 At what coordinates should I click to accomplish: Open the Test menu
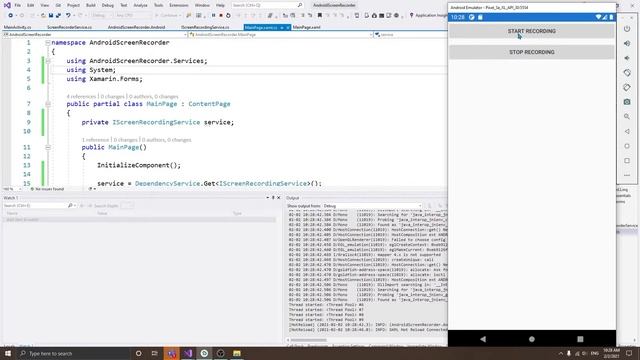point(124,5)
